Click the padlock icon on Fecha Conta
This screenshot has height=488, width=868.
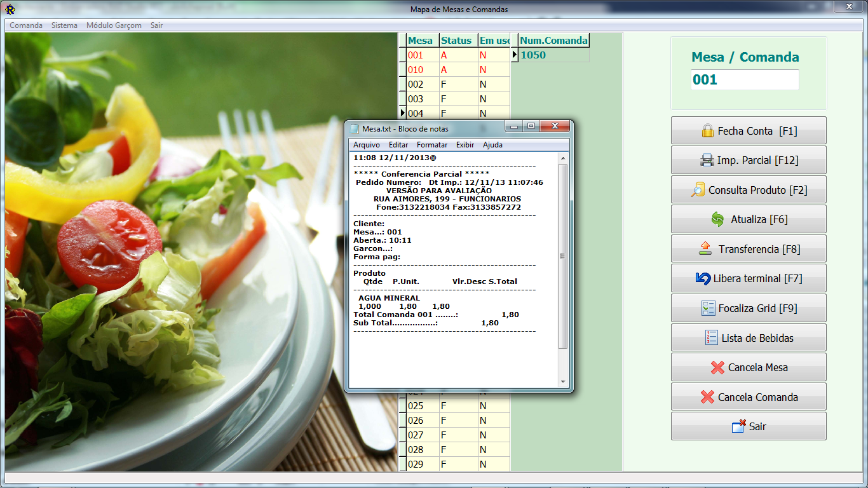[x=707, y=131]
